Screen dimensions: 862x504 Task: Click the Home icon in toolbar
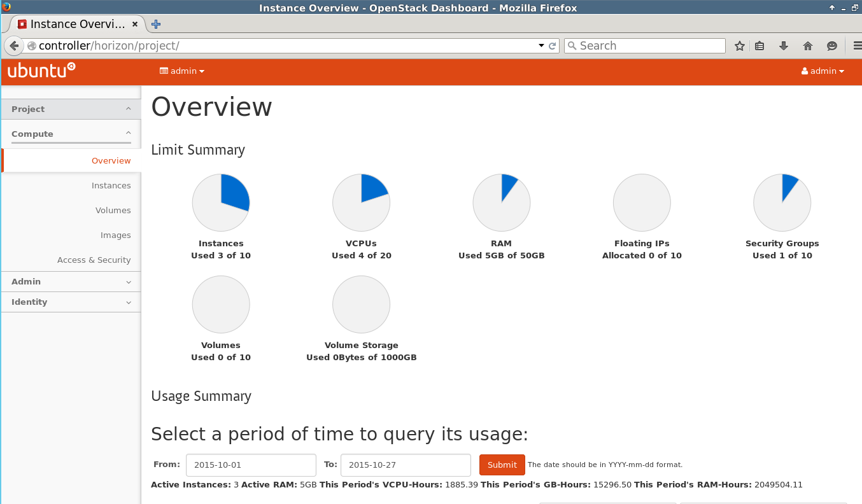pos(808,46)
